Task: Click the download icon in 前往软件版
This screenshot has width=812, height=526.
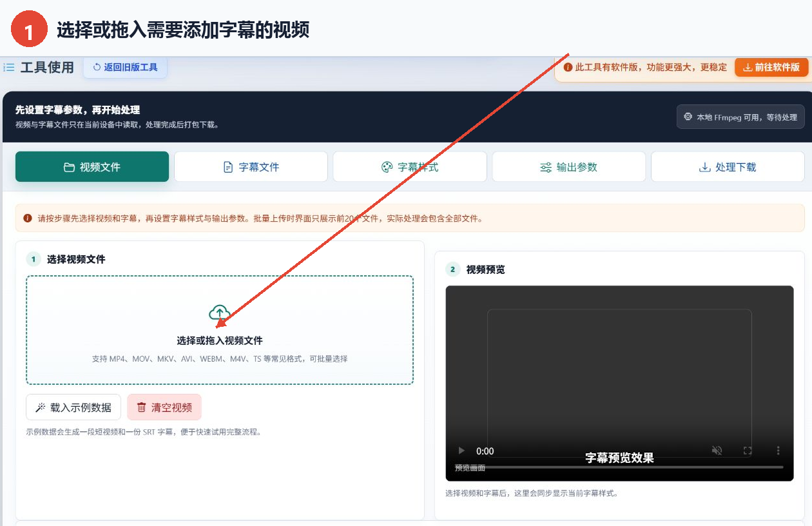Action: pos(748,67)
